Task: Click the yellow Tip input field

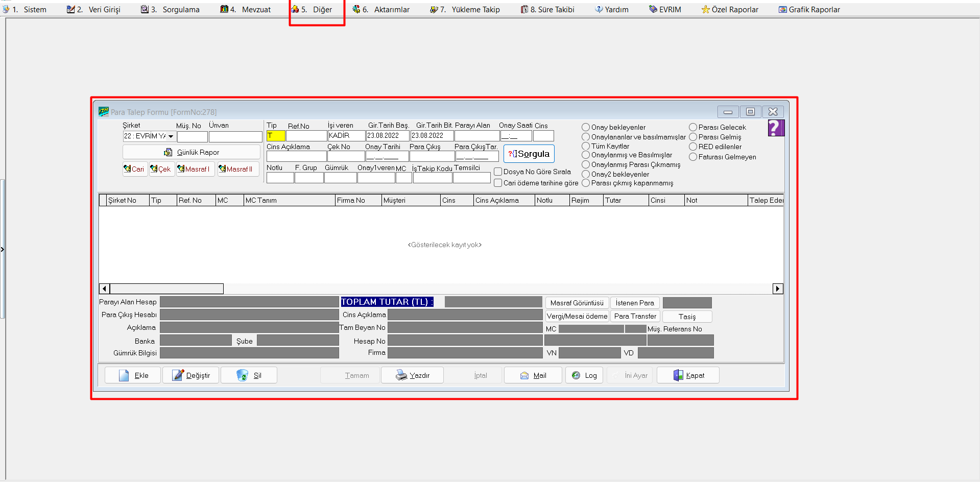Action: [x=276, y=136]
